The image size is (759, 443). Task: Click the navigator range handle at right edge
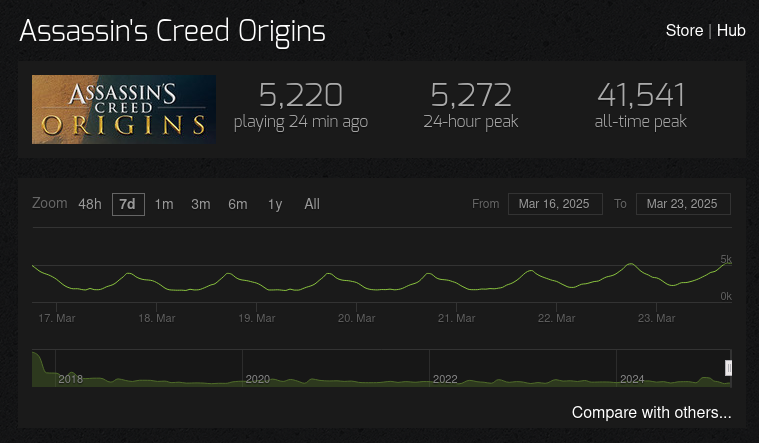pyautogui.click(x=728, y=368)
